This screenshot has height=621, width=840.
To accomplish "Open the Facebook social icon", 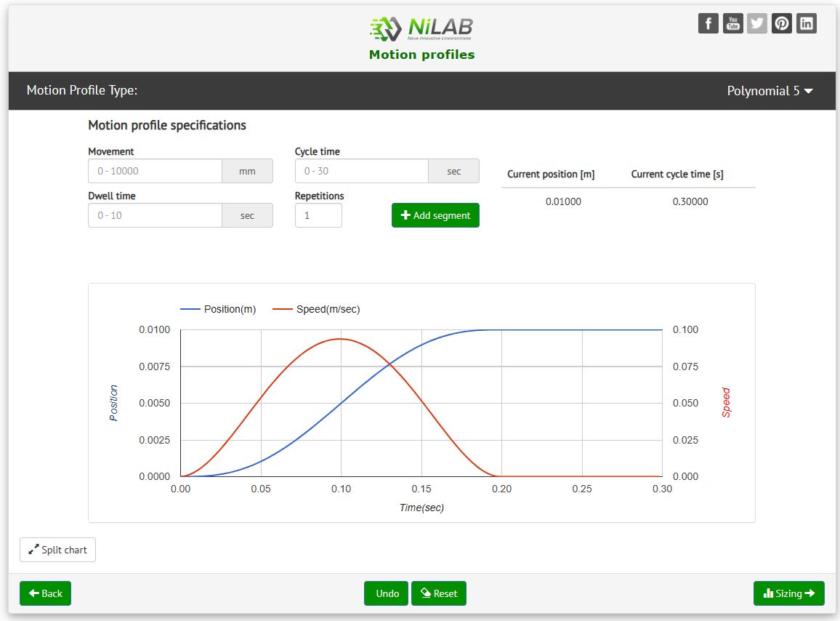I will [x=708, y=23].
